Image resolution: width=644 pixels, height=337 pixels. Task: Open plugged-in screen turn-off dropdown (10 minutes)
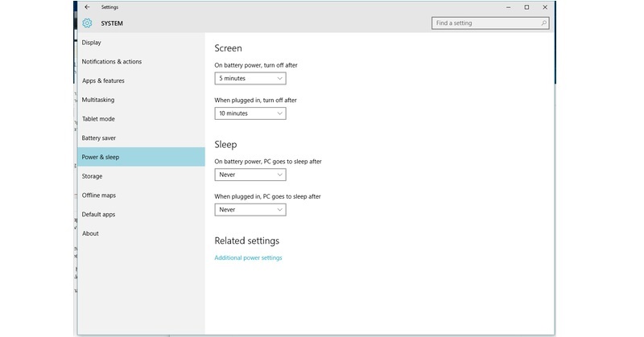pyautogui.click(x=250, y=113)
